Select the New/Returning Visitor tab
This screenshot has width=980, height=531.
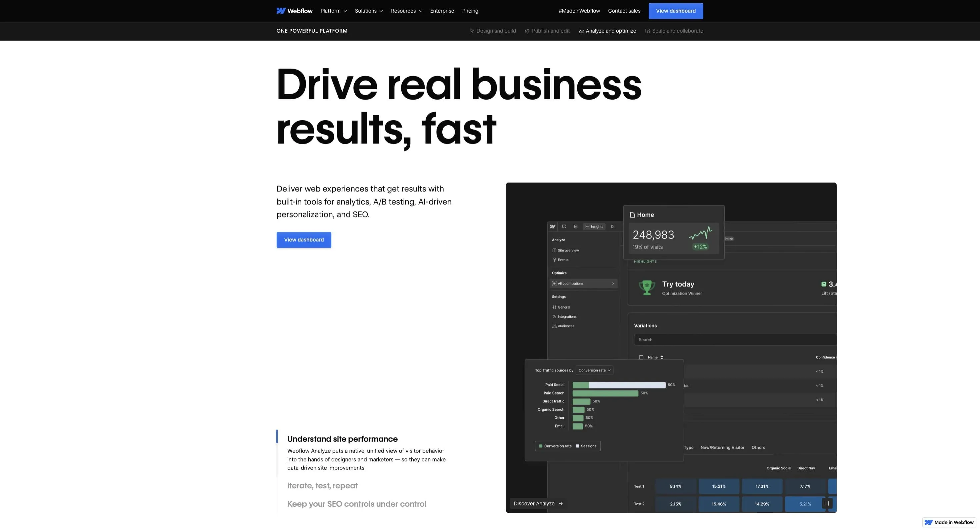(722, 447)
